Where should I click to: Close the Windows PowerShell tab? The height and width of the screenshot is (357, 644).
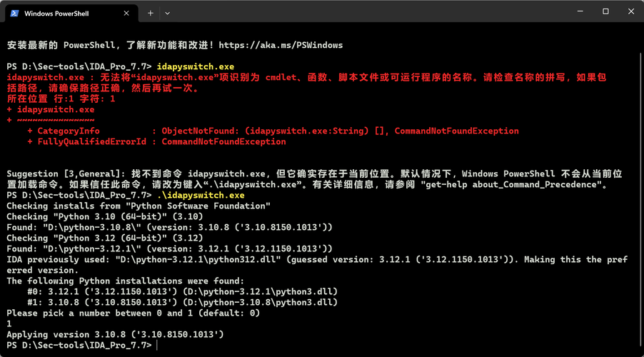(x=126, y=14)
